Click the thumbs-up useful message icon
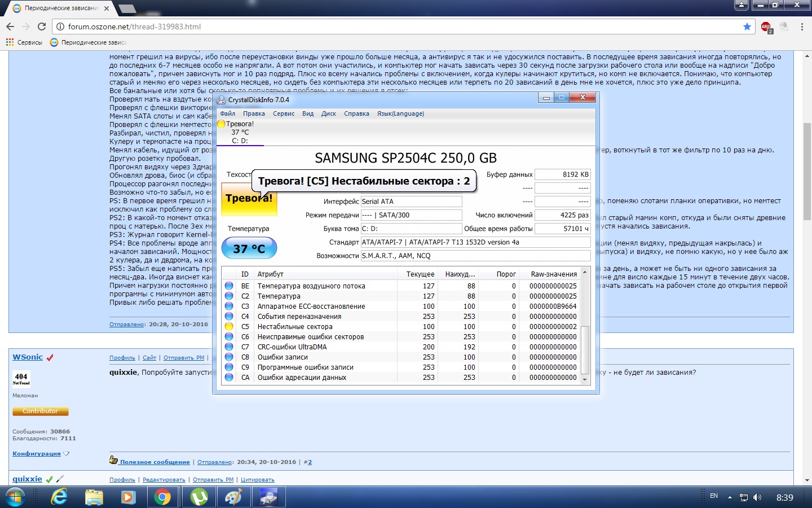 [x=113, y=461]
